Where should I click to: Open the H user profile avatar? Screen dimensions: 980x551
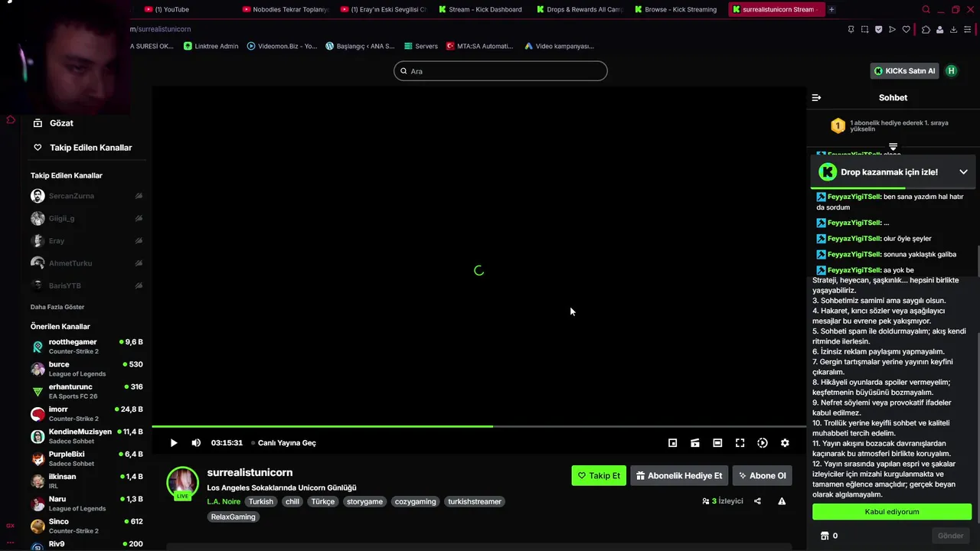click(951, 71)
